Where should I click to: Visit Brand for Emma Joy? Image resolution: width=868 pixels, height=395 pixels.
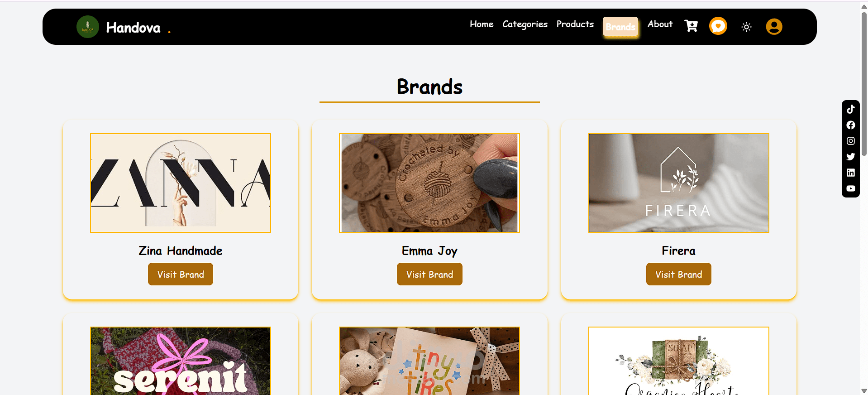point(429,274)
